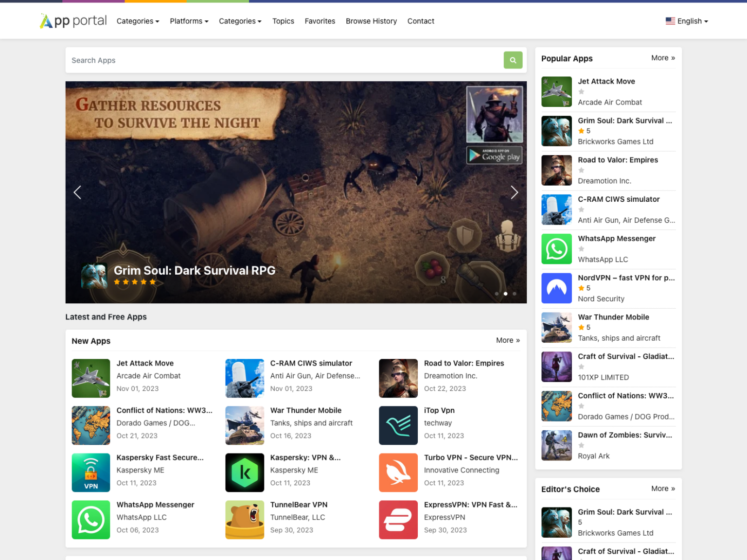The image size is (747, 560).
Task: Click the TunnelBear VPN bear icon
Action: pyautogui.click(x=245, y=520)
